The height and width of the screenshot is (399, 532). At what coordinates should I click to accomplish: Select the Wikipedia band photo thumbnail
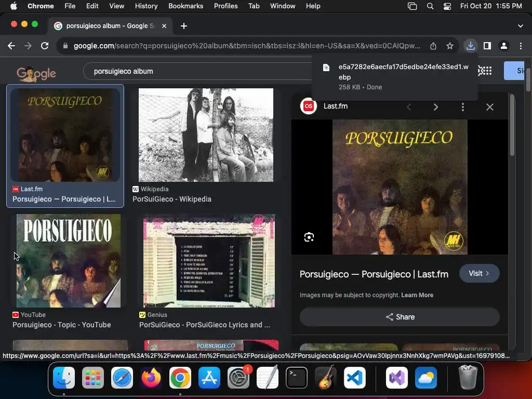pyautogui.click(x=206, y=135)
